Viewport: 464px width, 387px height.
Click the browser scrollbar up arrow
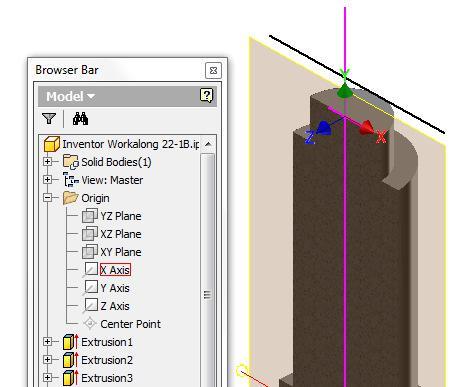pos(208,144)
